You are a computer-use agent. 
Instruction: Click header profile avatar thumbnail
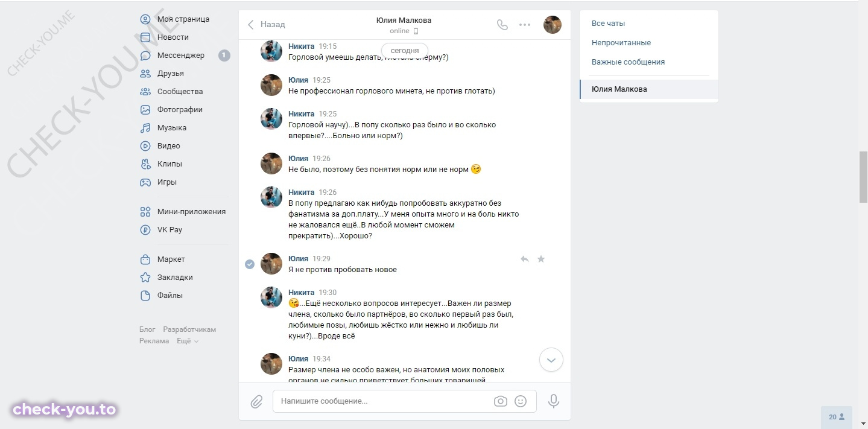coord(553,25)
